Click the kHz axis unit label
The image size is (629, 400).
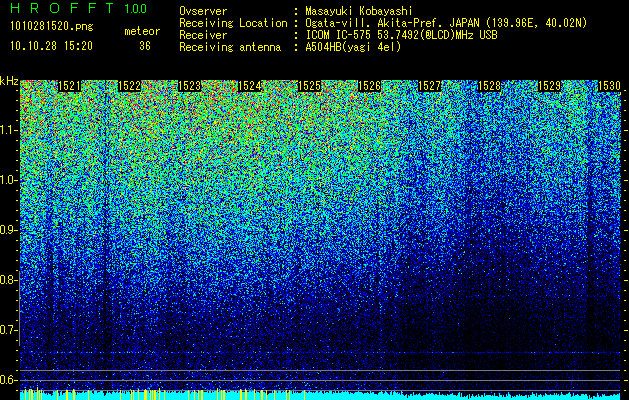click(x=9, y=81)
